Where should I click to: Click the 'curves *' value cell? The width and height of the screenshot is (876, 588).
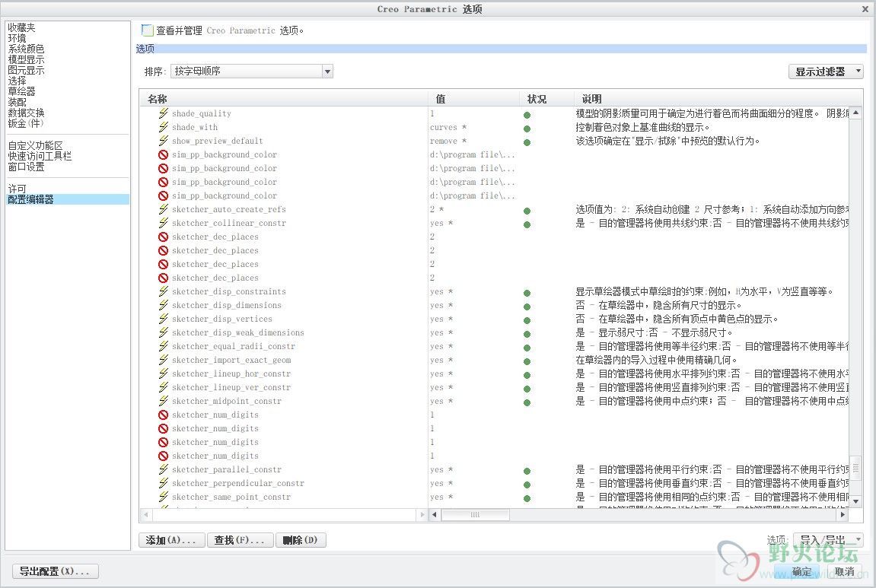[448, 127]
